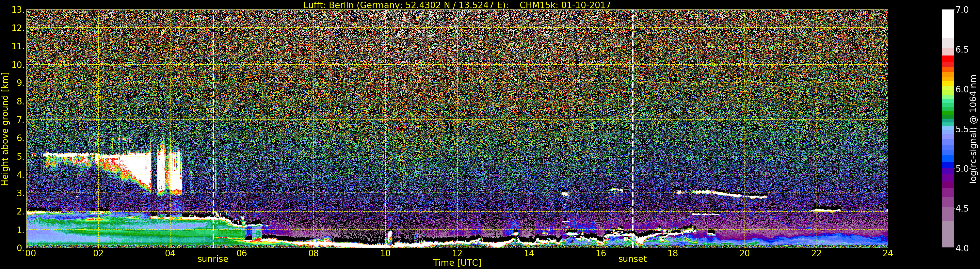The height and width of the screenshot is (269, 980).
Task: Click the 0. tick on the height axis
Action: click(x=21, y=248)
